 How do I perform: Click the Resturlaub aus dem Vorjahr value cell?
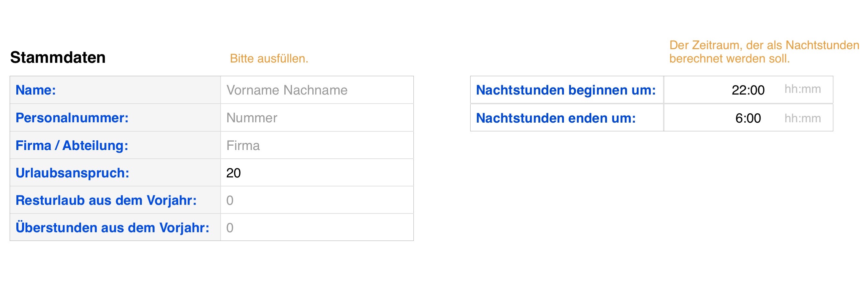[317, 200]
